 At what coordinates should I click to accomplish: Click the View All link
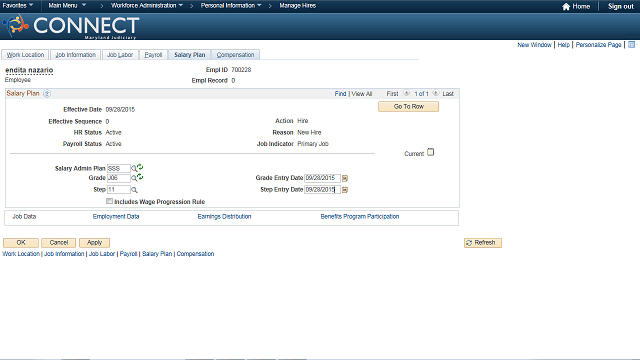coord(362,94)
